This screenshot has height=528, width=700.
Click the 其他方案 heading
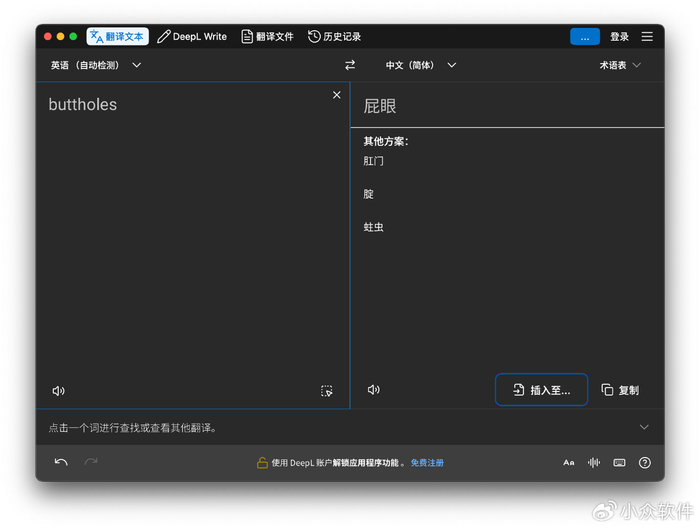[x=386, y=141]
